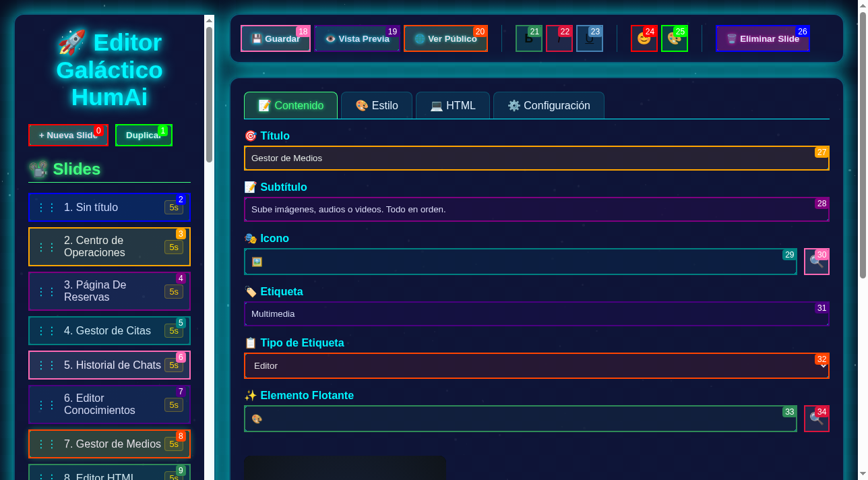Click search icon beside Elemento Flotante field
868x480 pixels.
pos(816,419)
